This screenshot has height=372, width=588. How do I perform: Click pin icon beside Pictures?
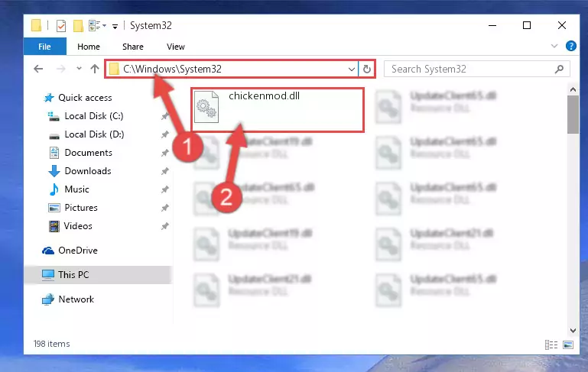[164, 208]
